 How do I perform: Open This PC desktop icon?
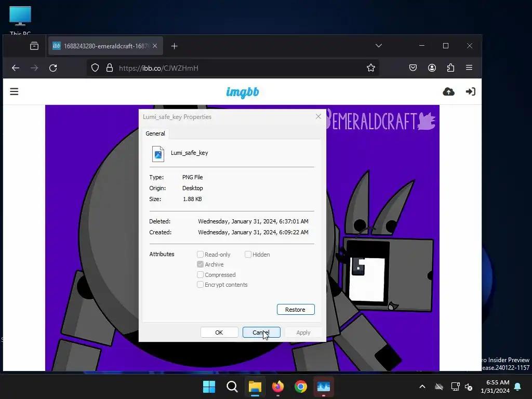coord(20,20)
